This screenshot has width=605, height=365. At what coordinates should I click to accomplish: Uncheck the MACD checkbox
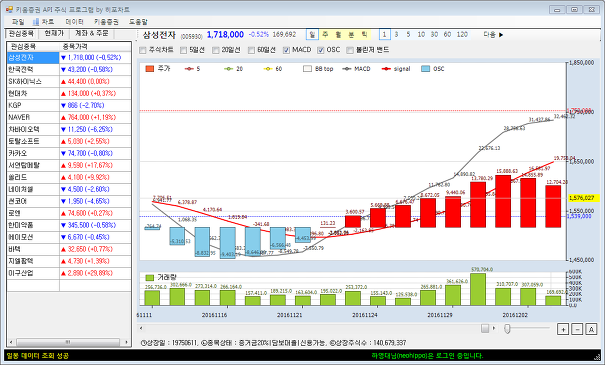286,50
